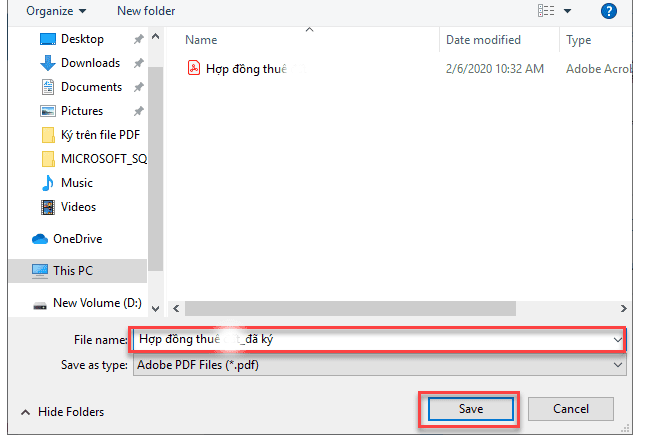Click the Music note icon
The height and width of the screenshot is (437, 658).
tap(48, 183)
